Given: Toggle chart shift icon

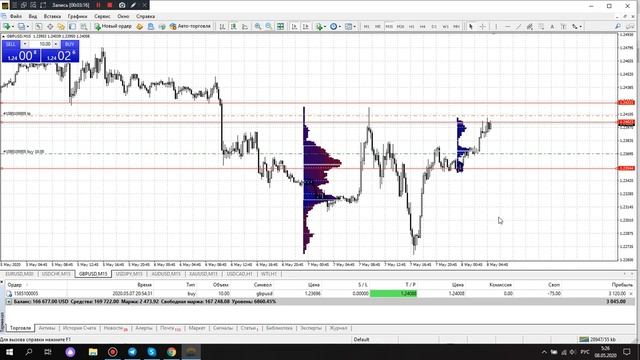Looking at the screenshot, I should click(306, 27).
